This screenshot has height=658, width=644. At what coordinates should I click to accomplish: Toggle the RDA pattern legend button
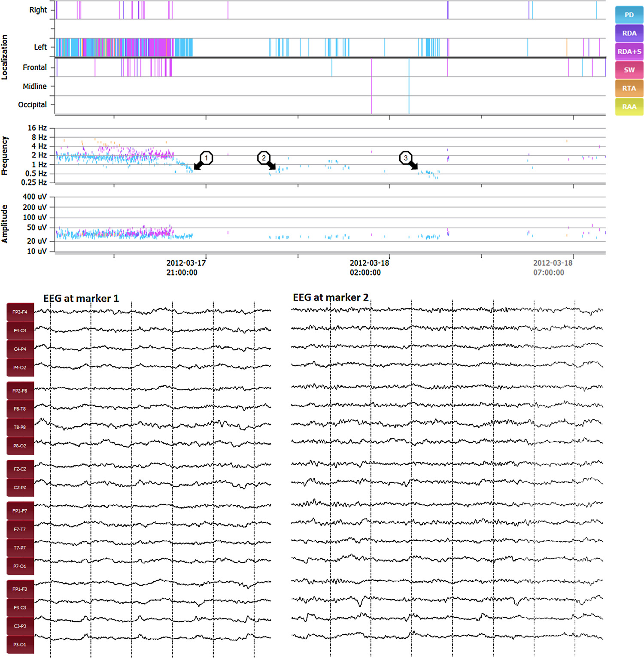click(629, 33)
